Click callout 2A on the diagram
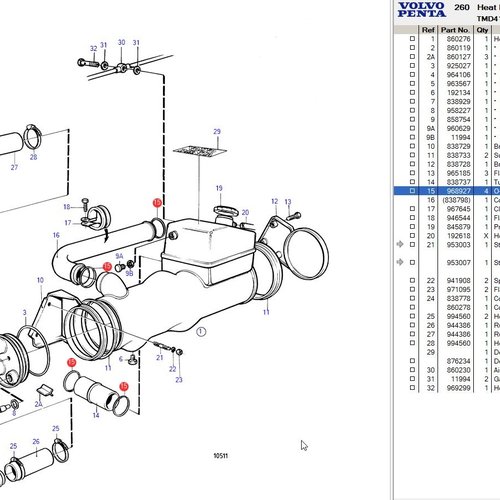This screenshot has height=500, width=500. coord(38,404)
